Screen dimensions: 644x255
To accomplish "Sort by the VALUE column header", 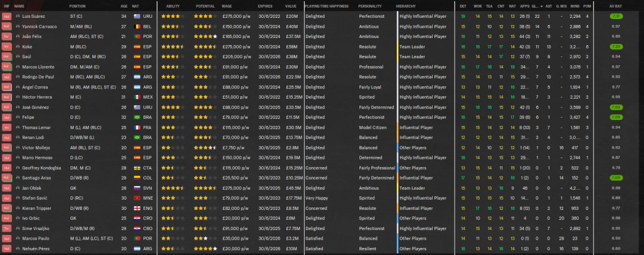I will pos(291,7).
